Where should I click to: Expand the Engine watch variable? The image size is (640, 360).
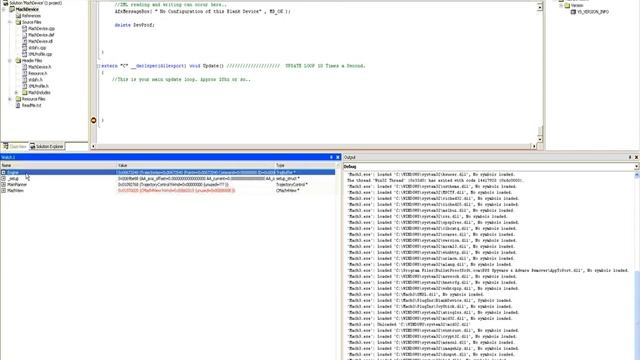[x=4, y=173]
